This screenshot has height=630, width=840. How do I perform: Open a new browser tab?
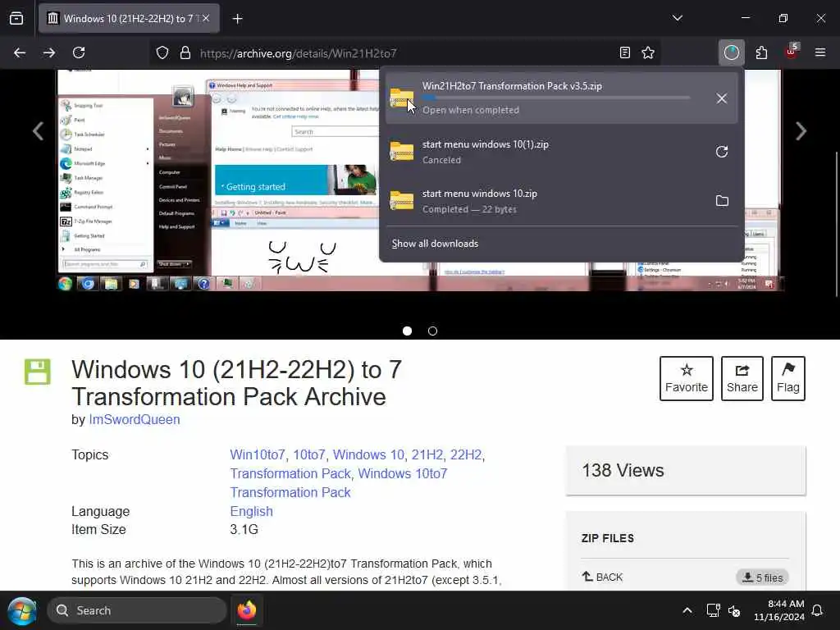click(x=237, y=19)
